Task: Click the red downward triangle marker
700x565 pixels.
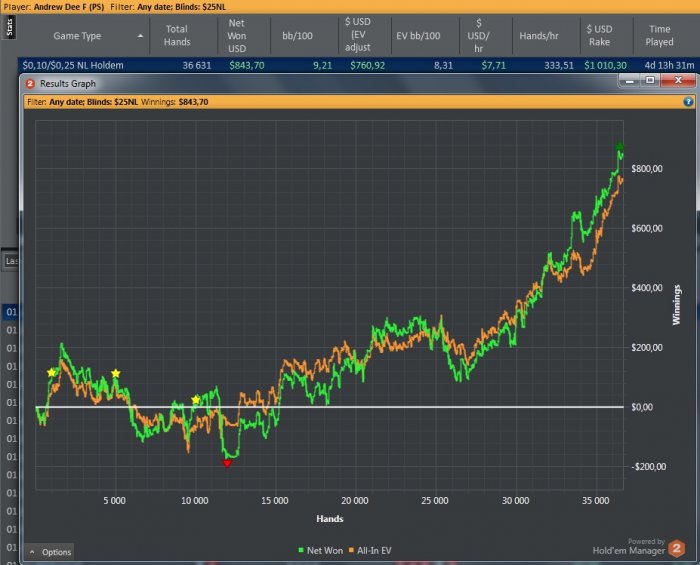Action: [x=227, y=463]
